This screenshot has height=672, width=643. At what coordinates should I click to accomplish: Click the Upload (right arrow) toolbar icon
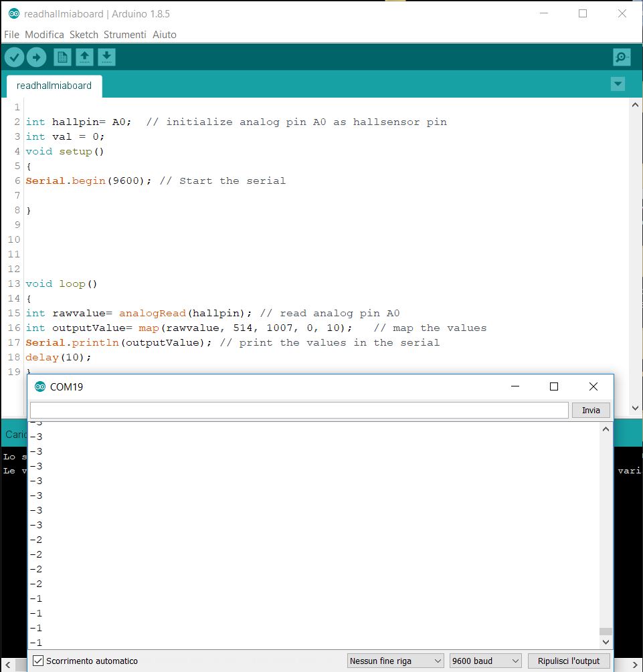point(36,57)
